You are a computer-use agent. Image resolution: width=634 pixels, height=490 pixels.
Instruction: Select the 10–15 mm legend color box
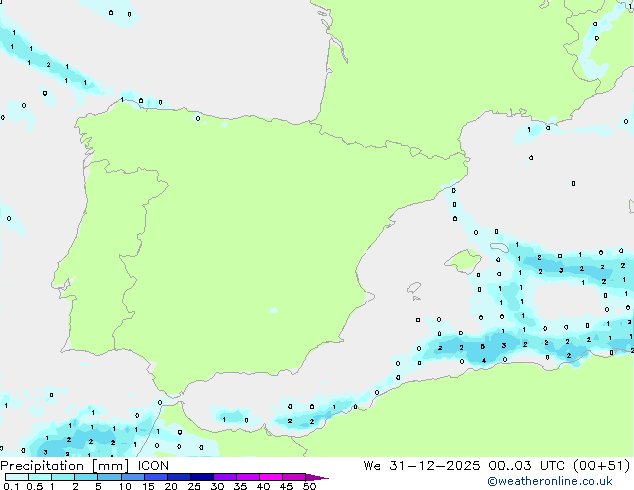click(x=132, y=477)
